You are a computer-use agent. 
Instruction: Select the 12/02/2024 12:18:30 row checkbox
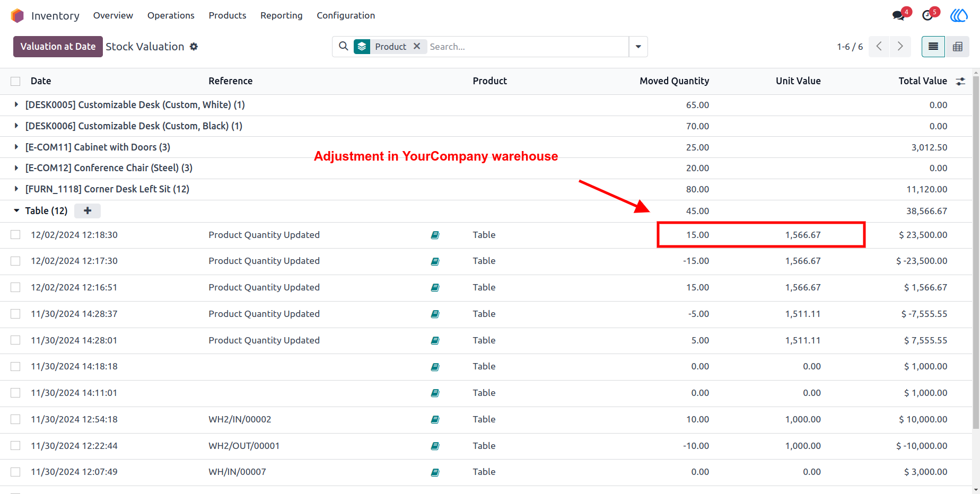[15, 235]
